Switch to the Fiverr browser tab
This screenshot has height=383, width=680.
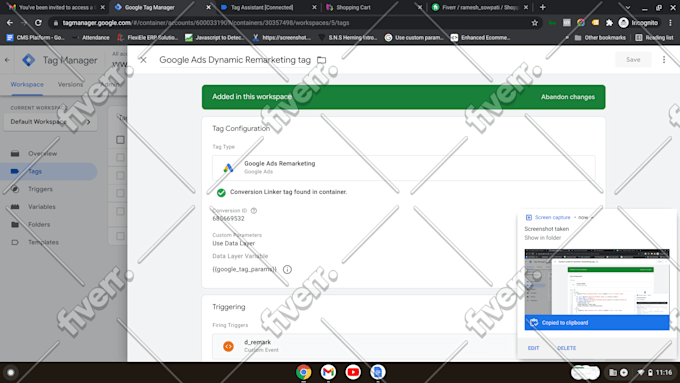click(479, 7)
